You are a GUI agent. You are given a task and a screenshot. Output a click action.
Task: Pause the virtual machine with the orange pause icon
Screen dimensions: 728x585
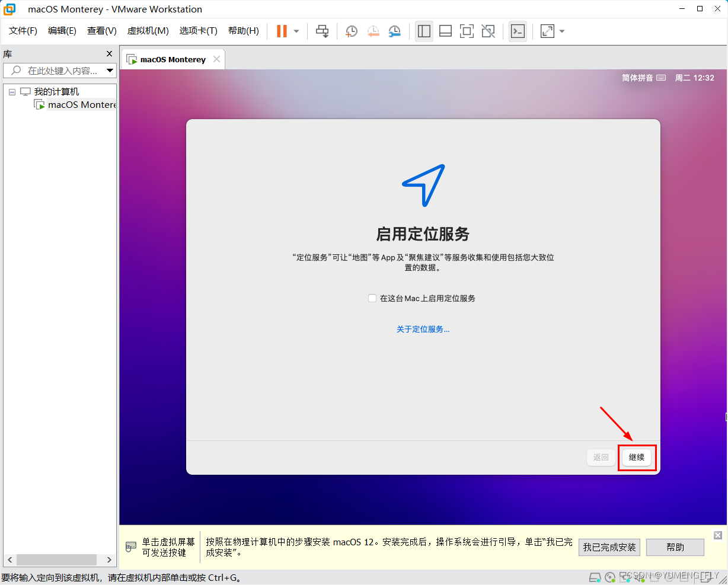(282, 31)
